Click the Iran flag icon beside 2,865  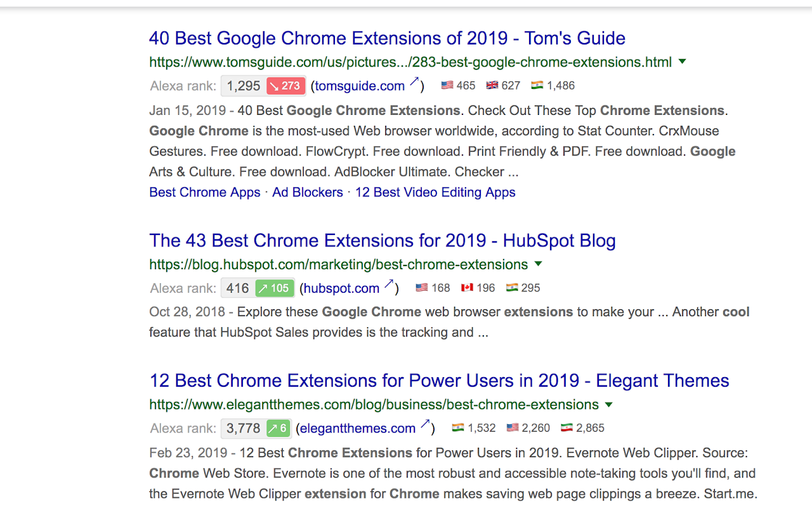click(x=567, y=428)
